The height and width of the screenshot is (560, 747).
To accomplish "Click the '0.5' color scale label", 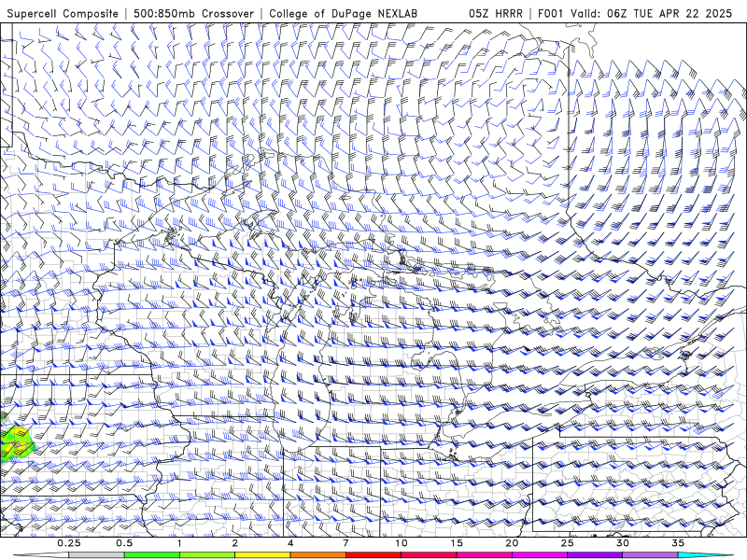I will pos(124,543).
